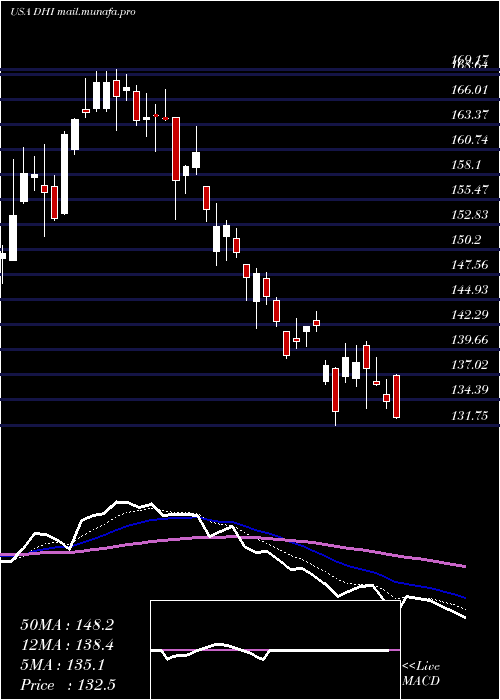This screenshot has height=700, width=500.
Task: Click the 150.2 price axis label
Action: [x=466, y=240]
